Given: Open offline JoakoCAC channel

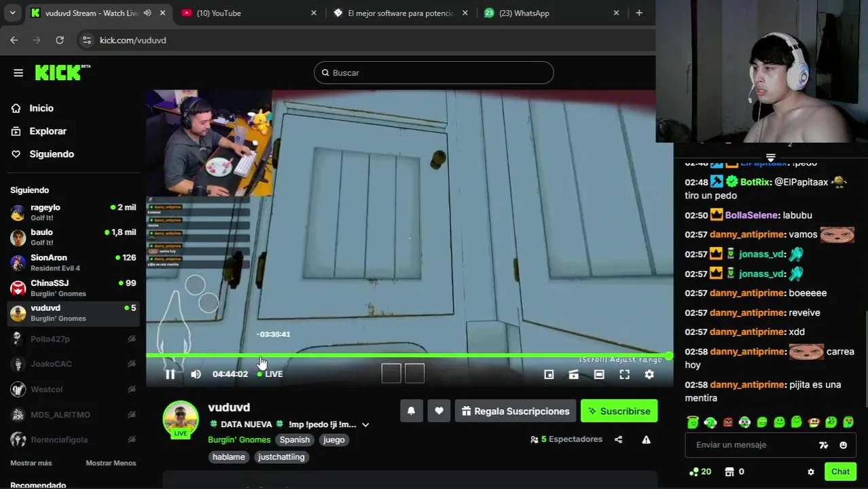Looking at the screenshot, I should [x=73, y=364].
